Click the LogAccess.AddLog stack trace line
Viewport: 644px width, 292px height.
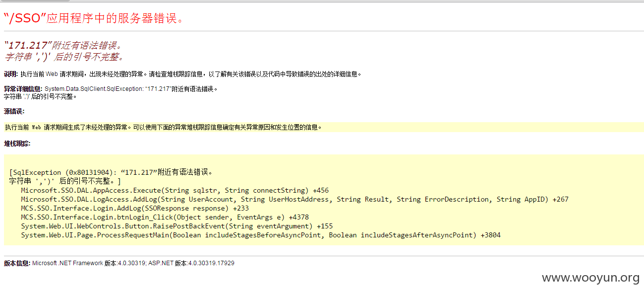pyautogui.click(x=294, y=199)
